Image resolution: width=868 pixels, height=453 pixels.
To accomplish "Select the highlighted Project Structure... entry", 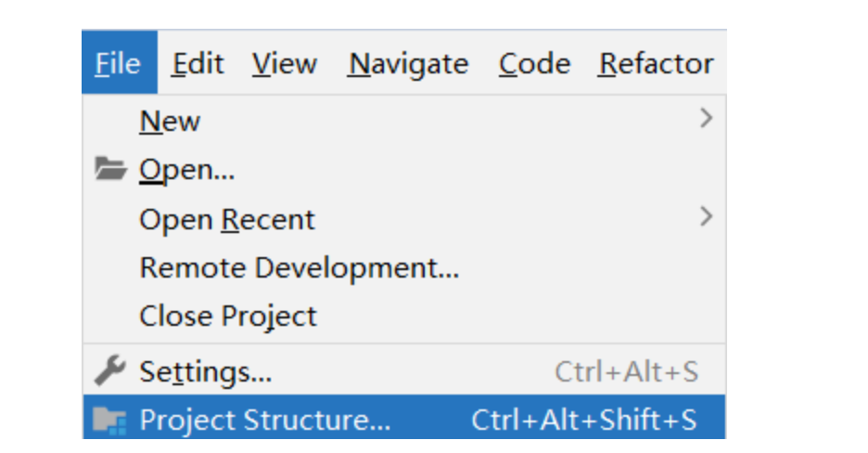I will (404, 418).
